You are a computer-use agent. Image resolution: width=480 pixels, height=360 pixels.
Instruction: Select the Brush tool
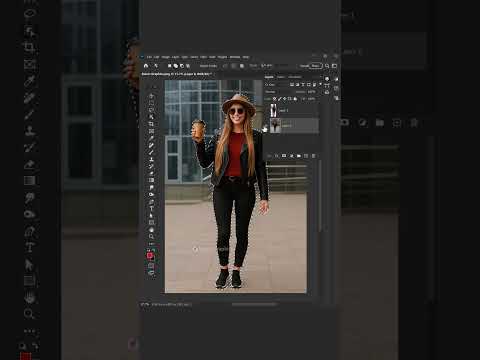(x=151, y=152)
